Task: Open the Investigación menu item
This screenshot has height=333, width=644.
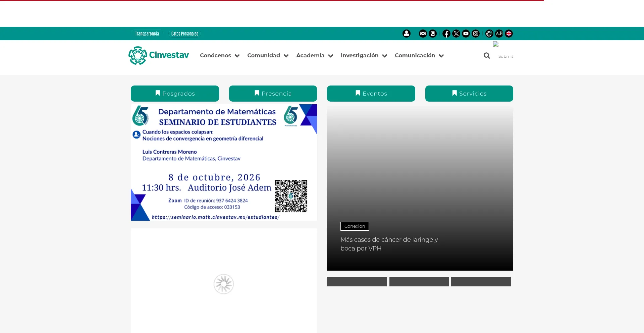Action: point(360,56)
